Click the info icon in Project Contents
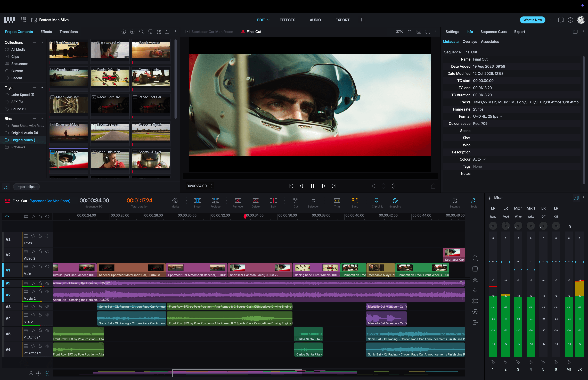 click(x=124, y=32)
